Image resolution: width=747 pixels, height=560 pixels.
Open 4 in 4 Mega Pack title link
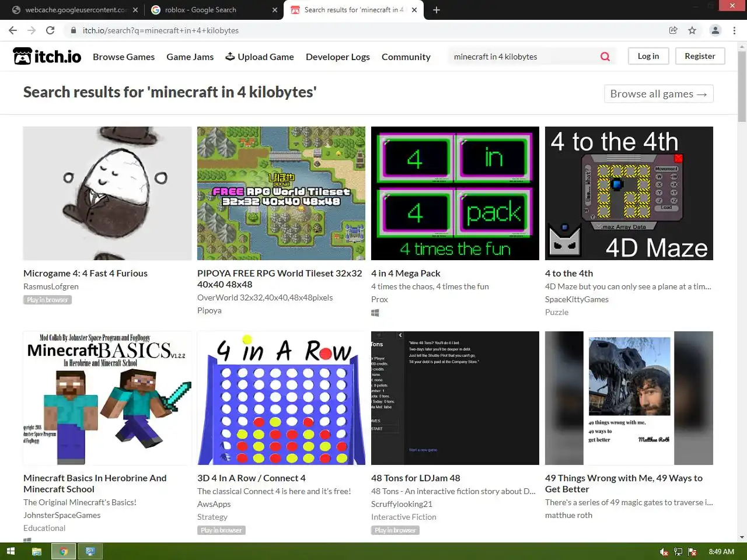[406, 273]
